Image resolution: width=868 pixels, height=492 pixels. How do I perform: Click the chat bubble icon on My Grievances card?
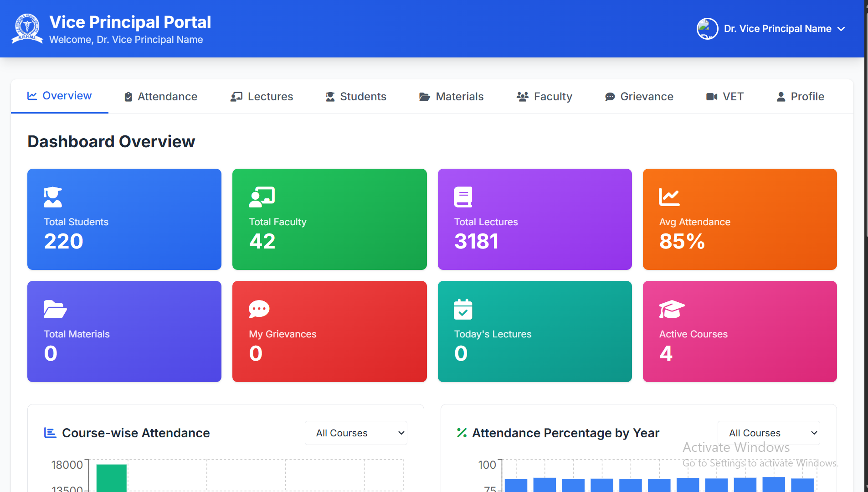click(259, 309)
